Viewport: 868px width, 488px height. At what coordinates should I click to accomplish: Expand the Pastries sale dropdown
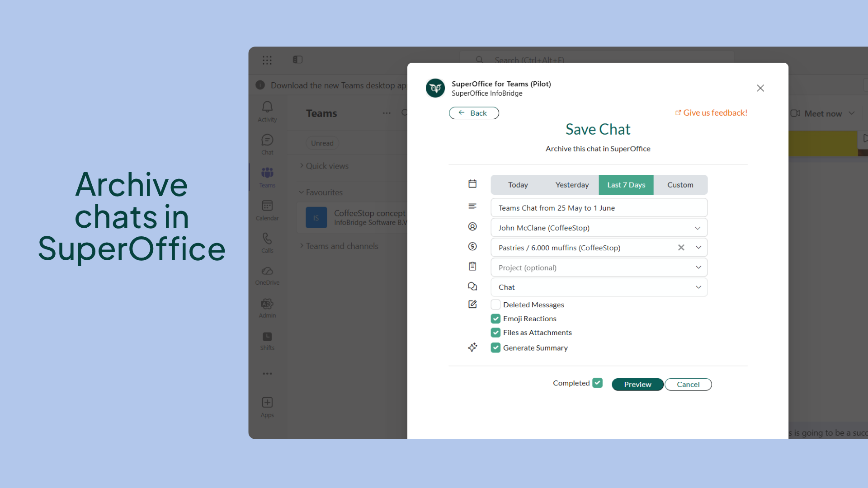pyautogui.click(x=698, y=248)
